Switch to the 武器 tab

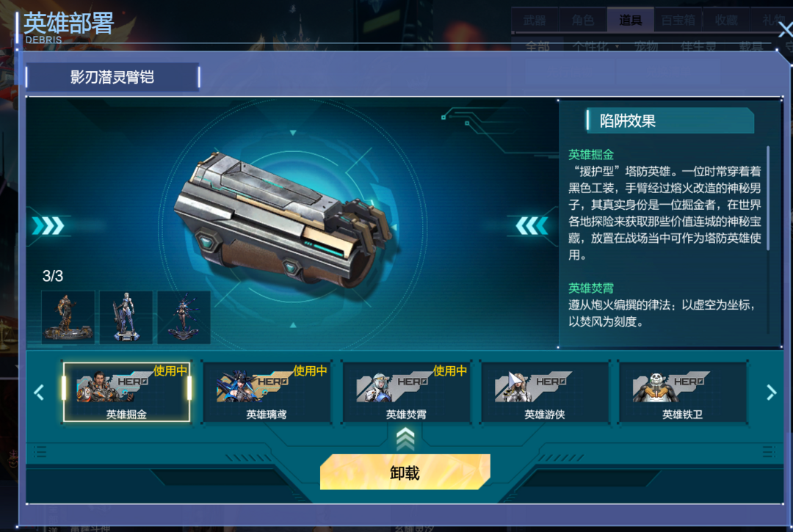[535, 21]
